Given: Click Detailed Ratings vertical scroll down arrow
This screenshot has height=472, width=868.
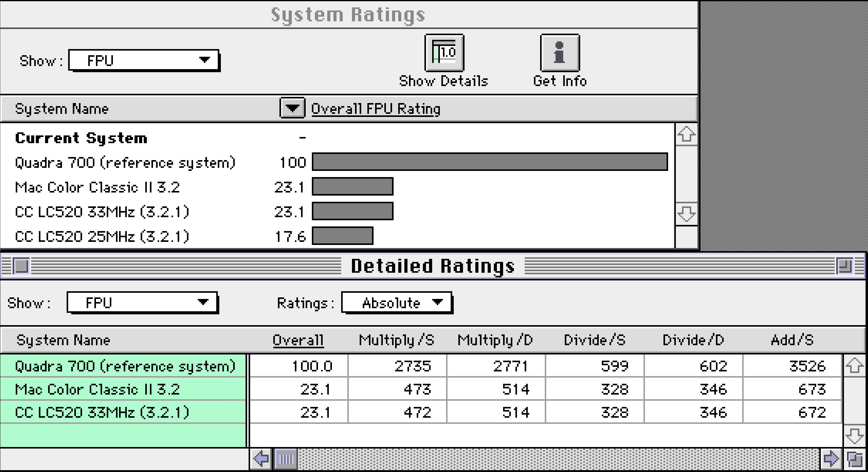Looking at the screenshot, I should [854, 436].
